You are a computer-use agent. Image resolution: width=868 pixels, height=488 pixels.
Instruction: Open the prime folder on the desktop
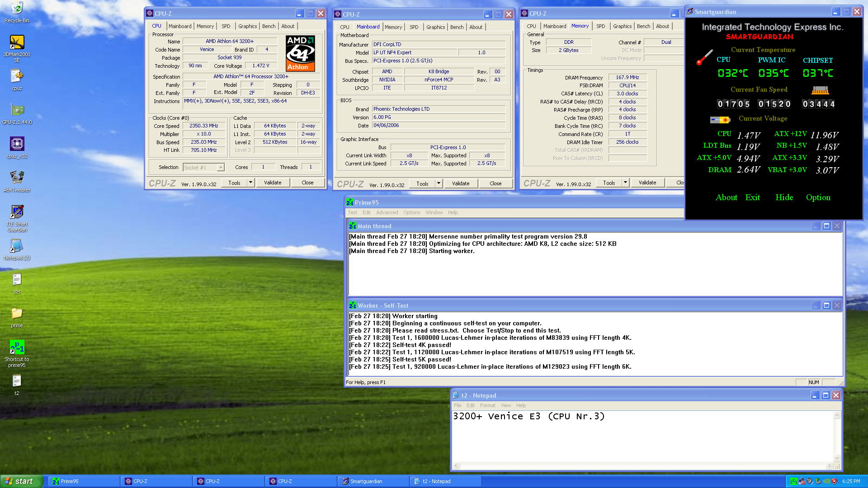tap(17, 313)
